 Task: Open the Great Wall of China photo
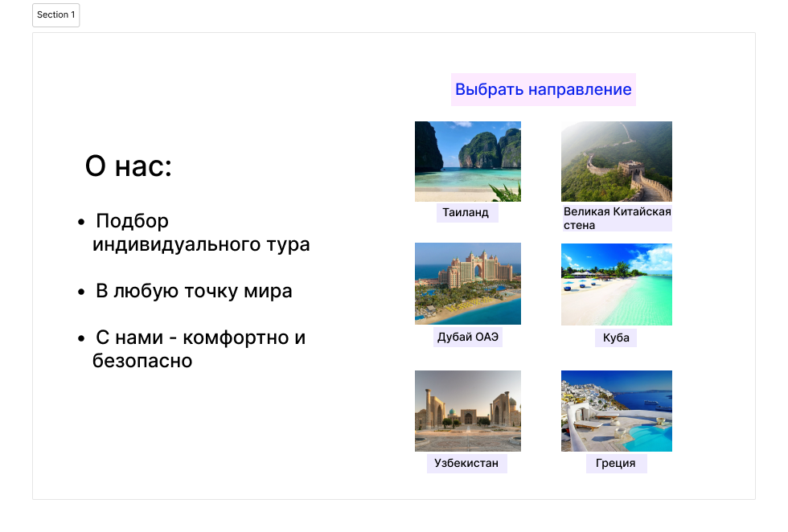coord(617,162)
